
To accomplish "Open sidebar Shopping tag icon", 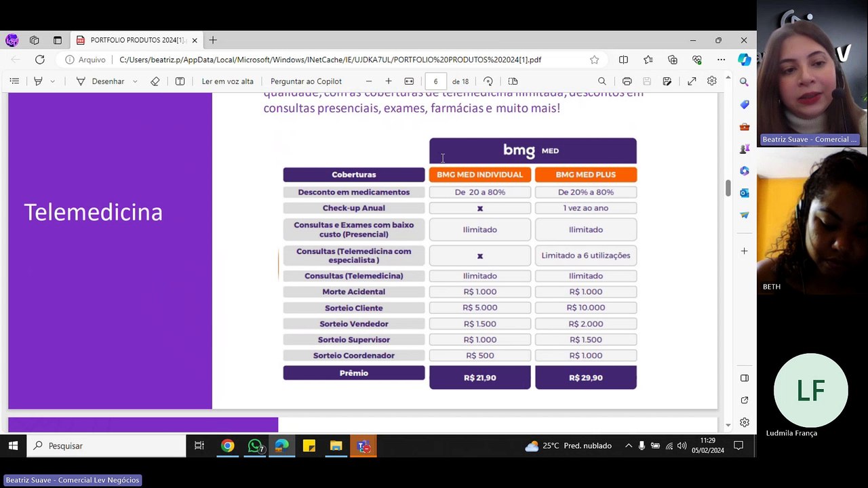I will (744, 104).
